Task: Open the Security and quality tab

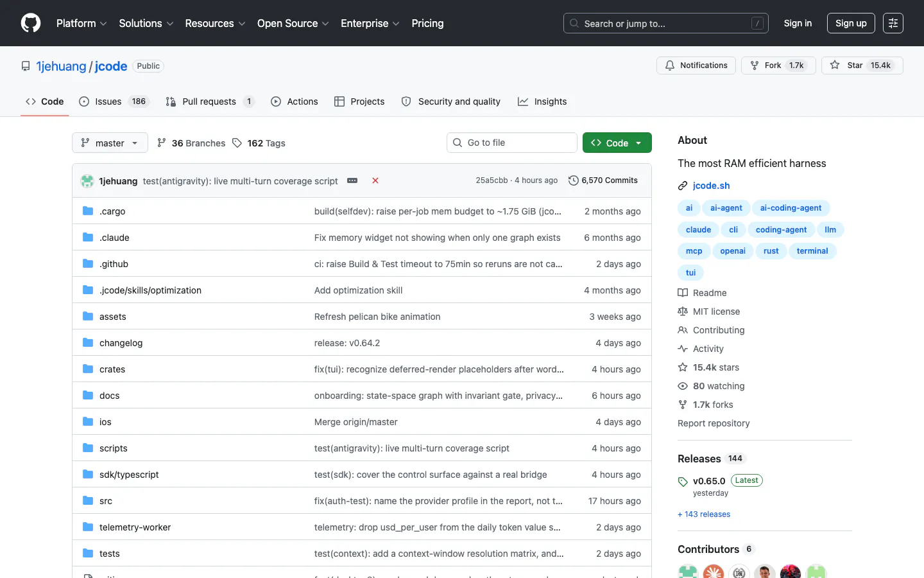Action: 451,101
